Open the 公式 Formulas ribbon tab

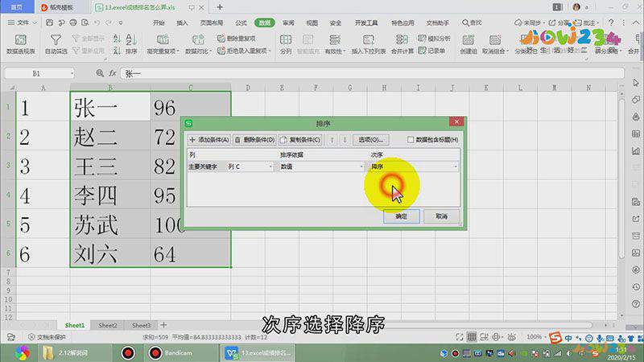tap(241, 23)
